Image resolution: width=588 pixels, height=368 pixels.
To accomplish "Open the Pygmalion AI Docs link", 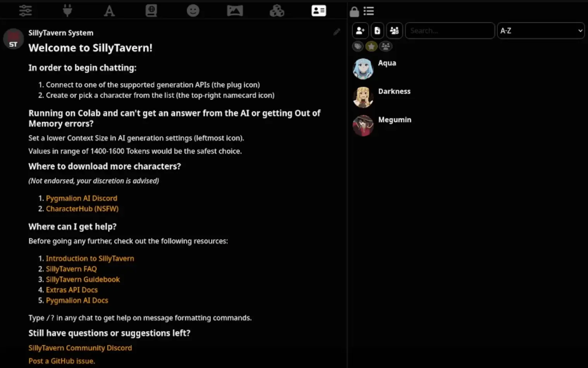I will [x=77, y=300].
